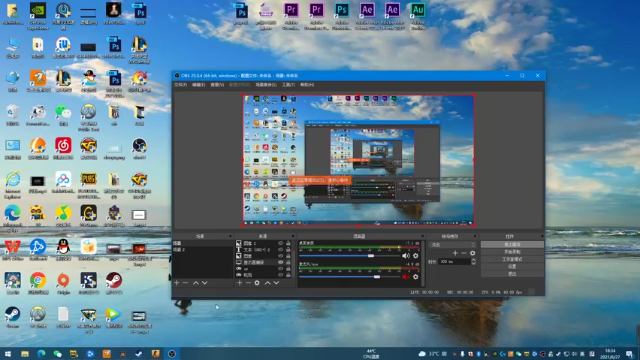Hide the display capture source eye icon
This screenshot has width=640, height=360.
pos(280,262)
